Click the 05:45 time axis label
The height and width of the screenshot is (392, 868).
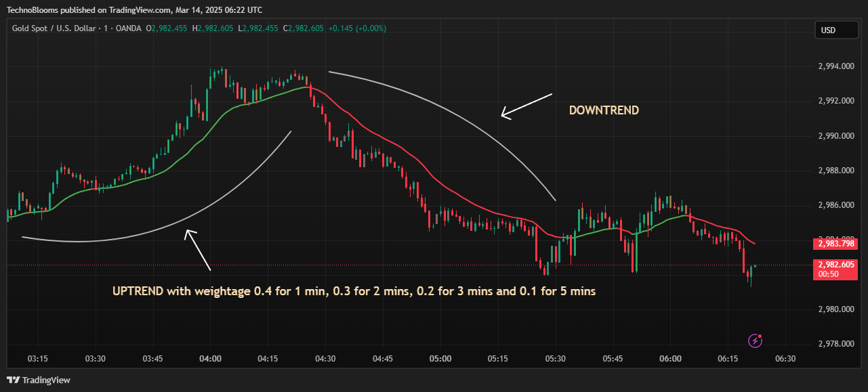point(613,358)
